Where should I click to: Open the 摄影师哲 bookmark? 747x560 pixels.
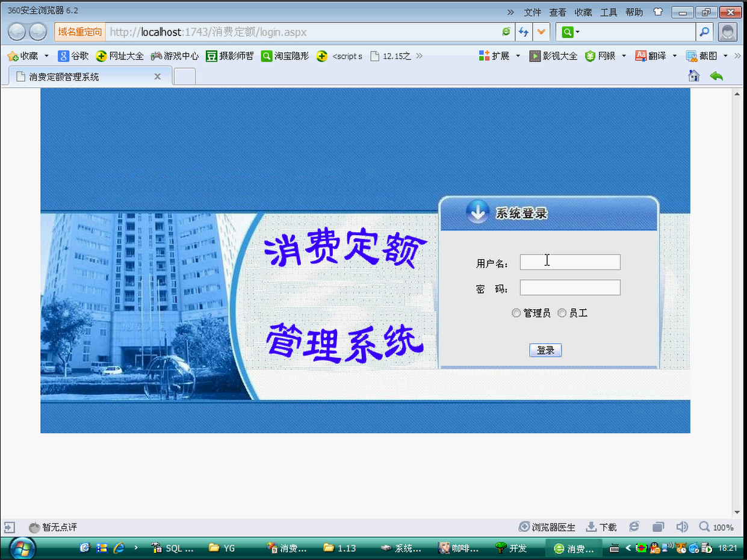click(230, 56)
